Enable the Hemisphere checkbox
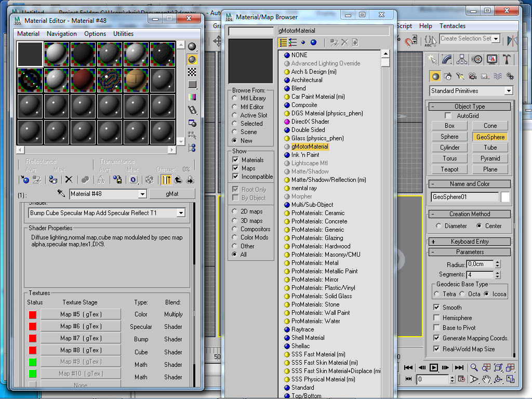Viewport: 532px width, 399px height. pos(436,318)
